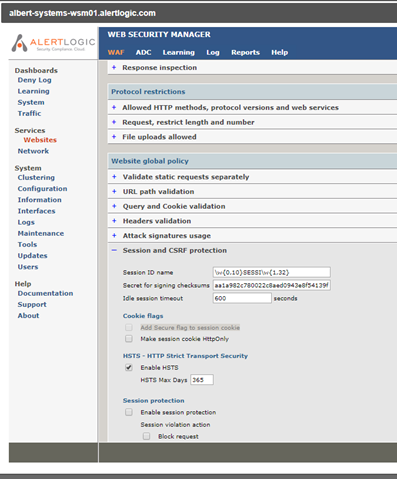The image size is (397, 479).
Task: Uncheck Enable HSTS checkbox
Action: 129,368
